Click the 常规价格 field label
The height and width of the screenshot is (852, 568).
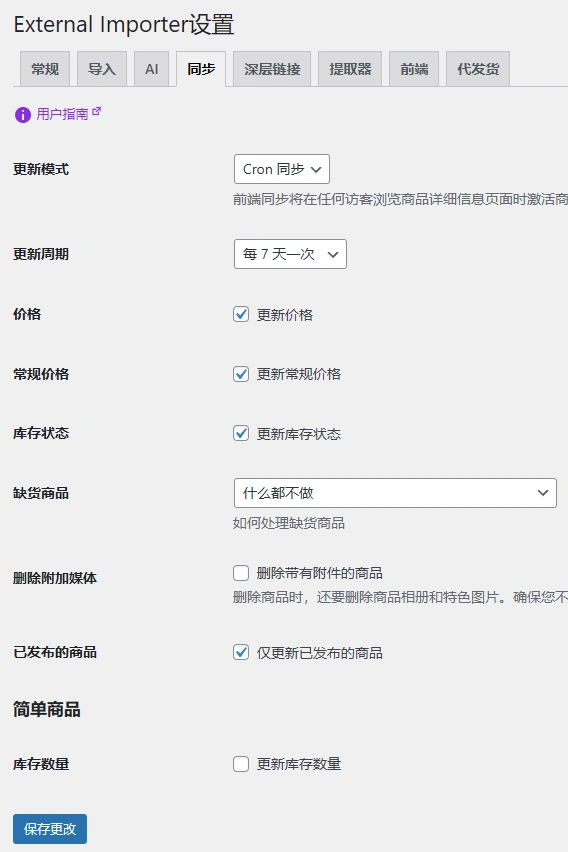pos(41,374)
